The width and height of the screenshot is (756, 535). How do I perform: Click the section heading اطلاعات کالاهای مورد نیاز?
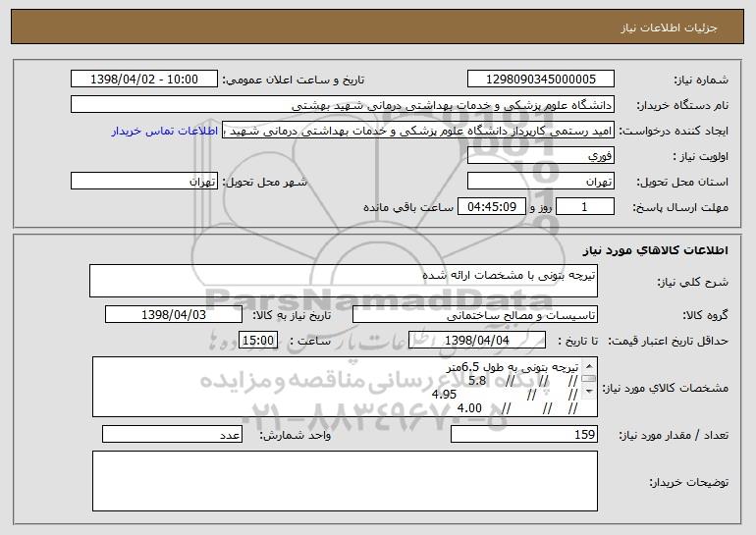(x=655, y=249)
